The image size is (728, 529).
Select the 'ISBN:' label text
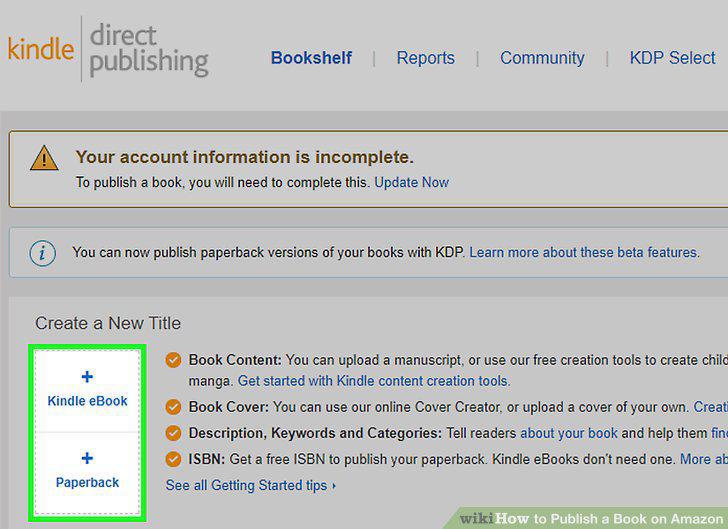pos(207,459)
